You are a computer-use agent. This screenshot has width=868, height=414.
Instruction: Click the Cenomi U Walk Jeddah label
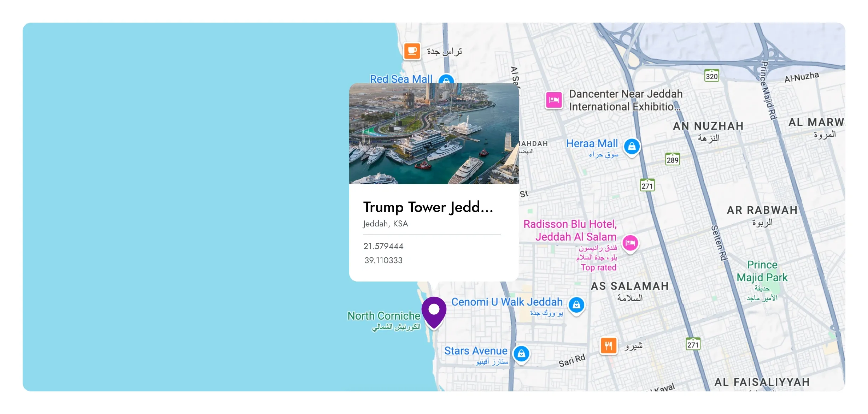click(x=507, y=302)
